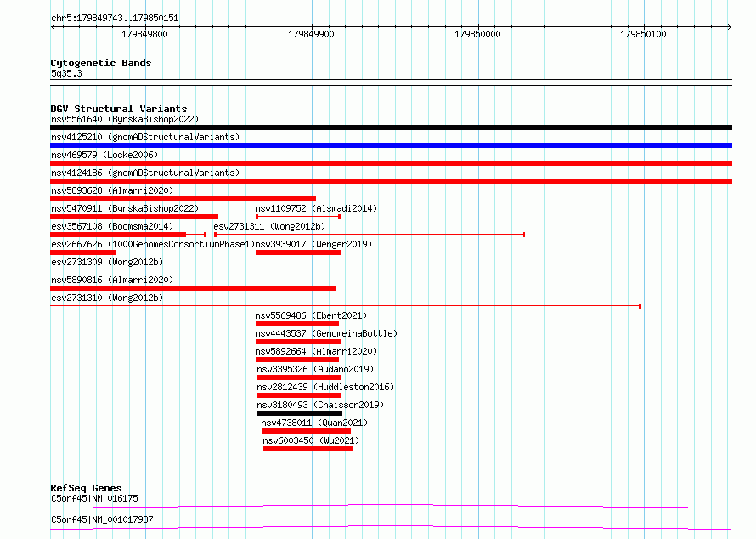Click nsv6003450 (Wu2021) variant label
The height and width of the screenshot is (539, 756).
pyautogui.click(x=311, y=440)
